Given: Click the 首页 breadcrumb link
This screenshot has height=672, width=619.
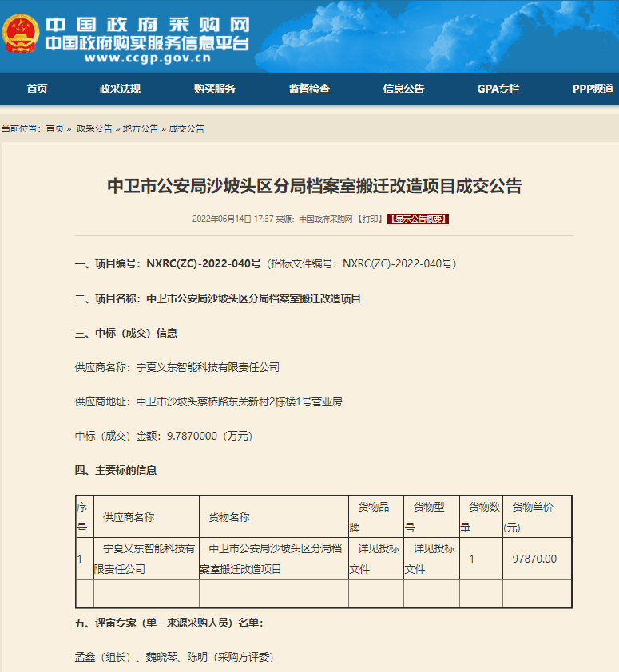Looking at the screenshot, I should click(x=55, y=128).
